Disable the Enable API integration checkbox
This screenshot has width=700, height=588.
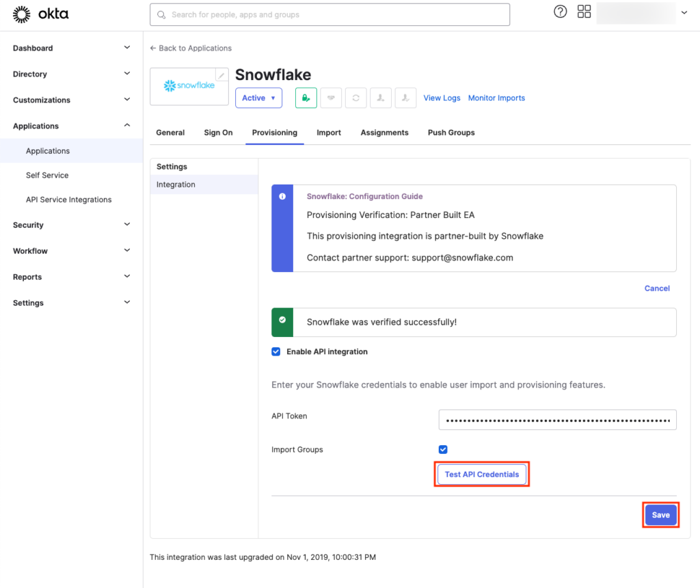tap(275, 351)
